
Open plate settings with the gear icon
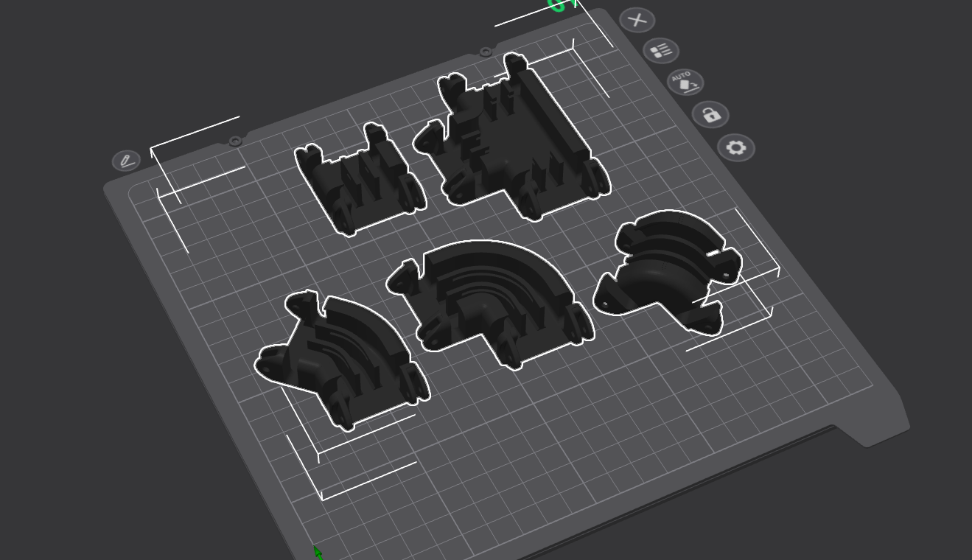pyautogui.click(x=736, y=148)
